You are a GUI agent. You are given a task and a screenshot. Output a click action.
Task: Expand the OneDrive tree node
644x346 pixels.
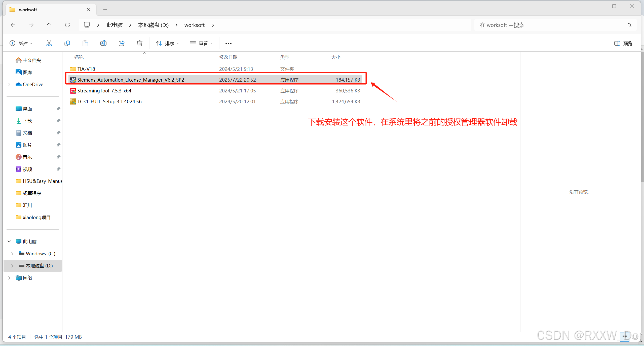[x=9, y=84]
